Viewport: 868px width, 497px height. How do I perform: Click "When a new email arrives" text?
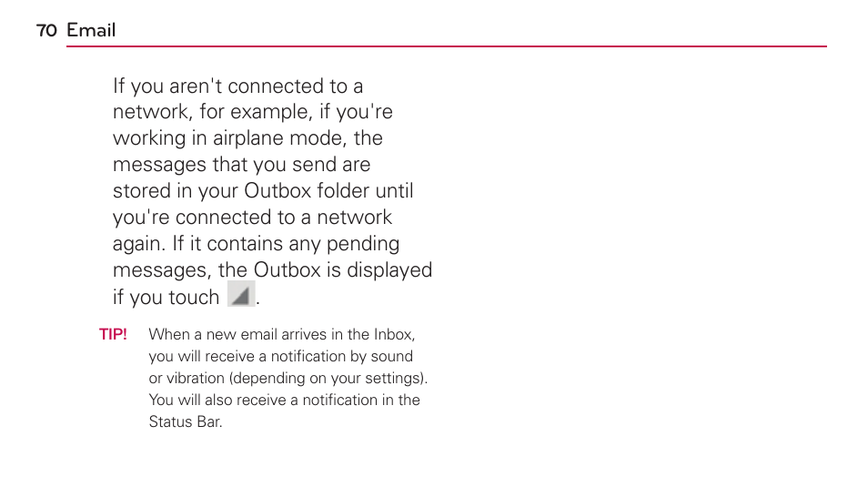pos(237,335)
